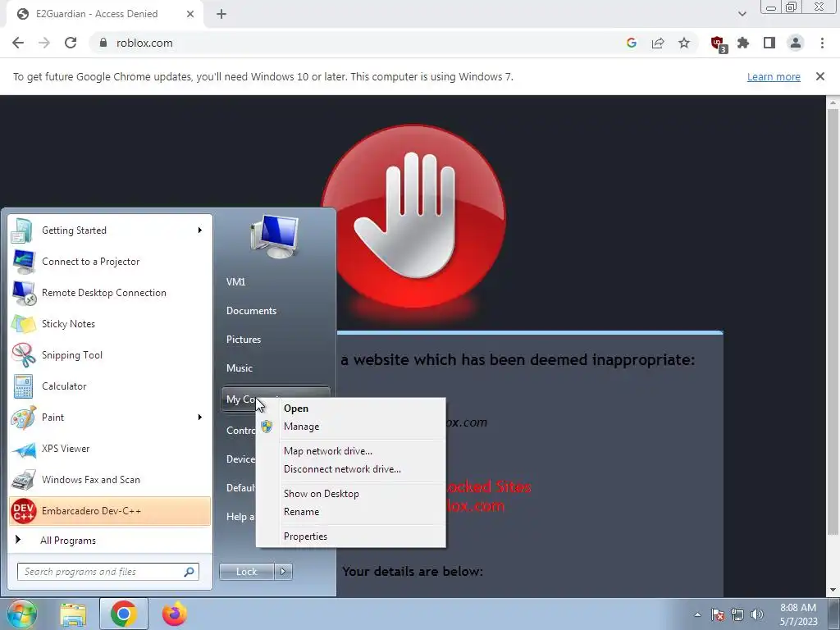Click the network tray icon

point(737,614)
